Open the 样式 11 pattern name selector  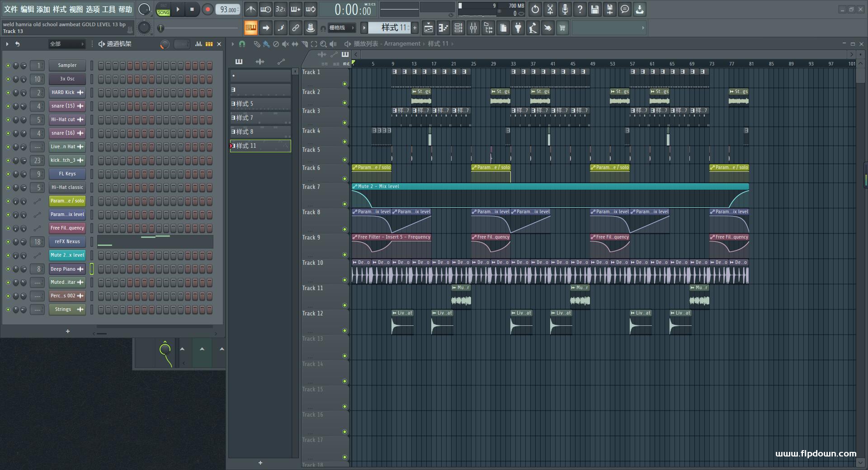point(390,28)
